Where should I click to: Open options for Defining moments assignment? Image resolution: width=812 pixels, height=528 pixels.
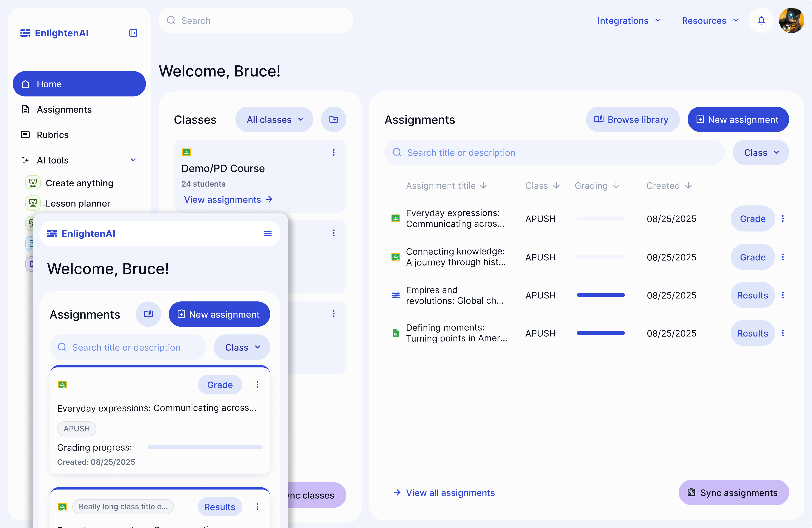point(783,333)
